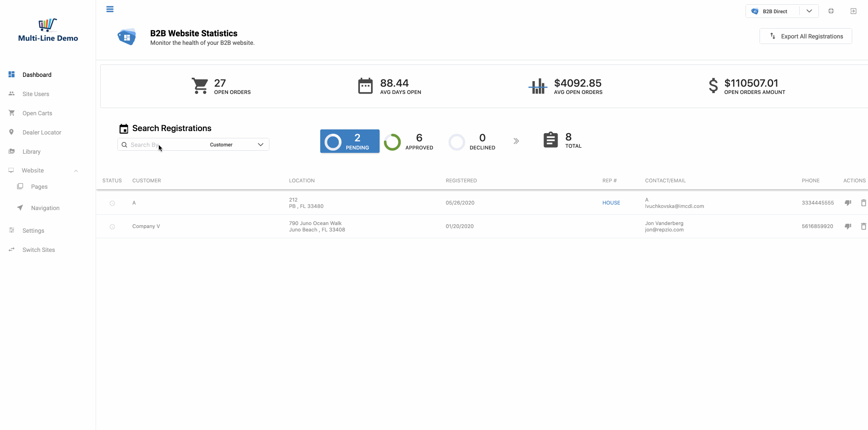Click the 27 Open Orders value

click(220, 83)
